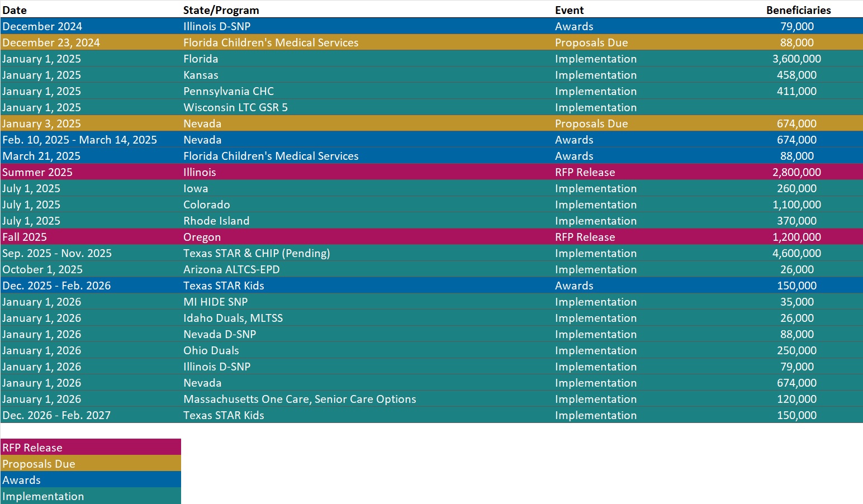Screen dimensions: 863x504
Task: Select the Texas STAR & CHIP (Pending) cell
Action: point(257,253)
